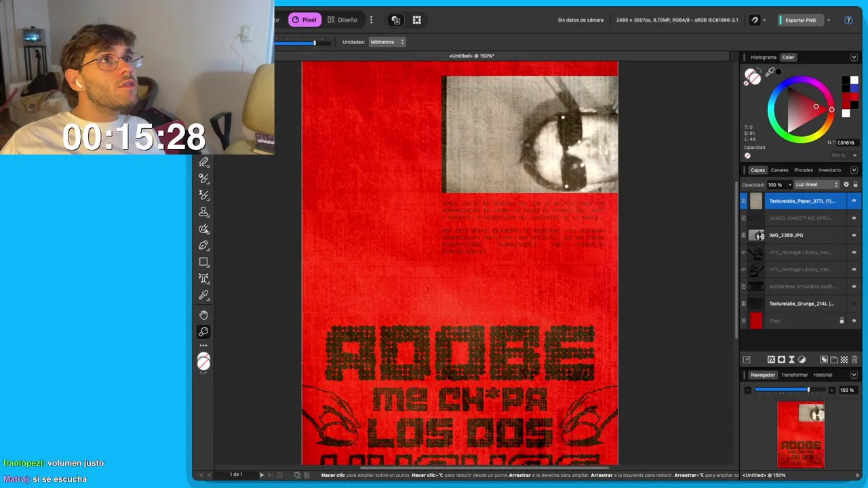Viewport: 868px width, 488px height.
Task: Select the Text frame tool
Action: pos(203,279)
